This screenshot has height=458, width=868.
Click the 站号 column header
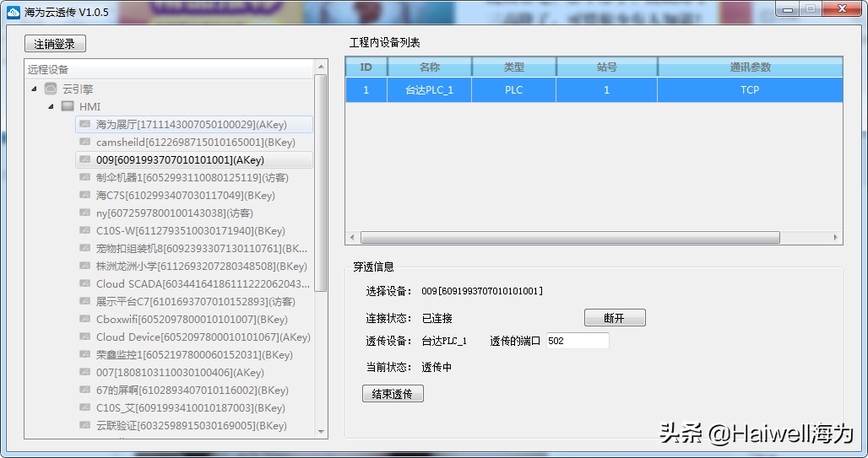[607, 67]
